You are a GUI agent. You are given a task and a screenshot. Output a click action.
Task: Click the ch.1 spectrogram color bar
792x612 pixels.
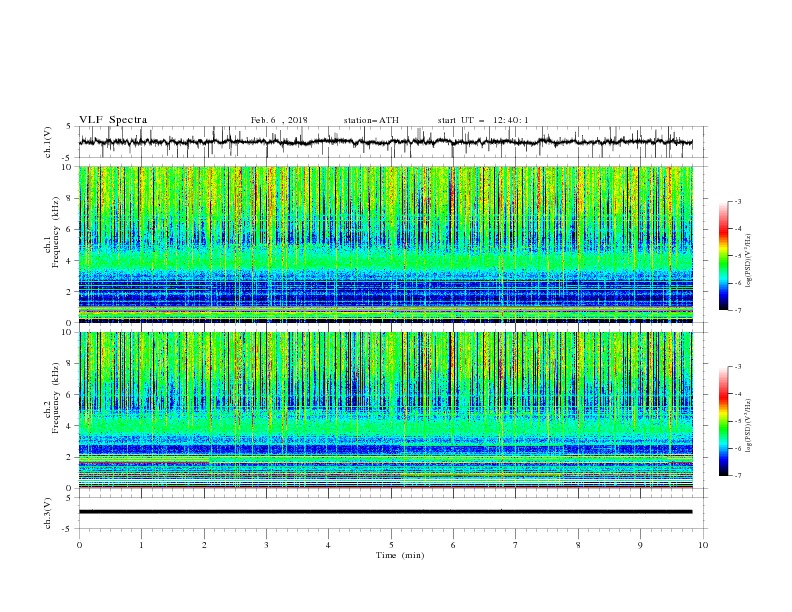point(723,256)
